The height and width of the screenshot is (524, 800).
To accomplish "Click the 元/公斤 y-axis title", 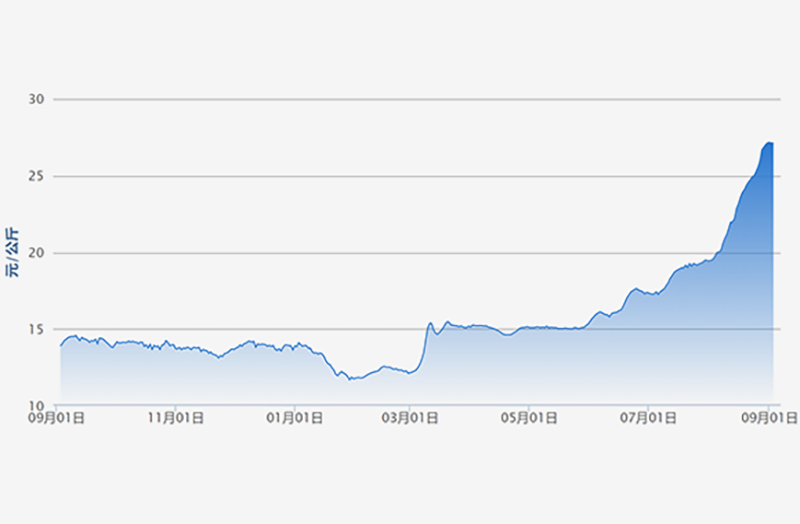I will pyautogui.click(x=14, y=253).
